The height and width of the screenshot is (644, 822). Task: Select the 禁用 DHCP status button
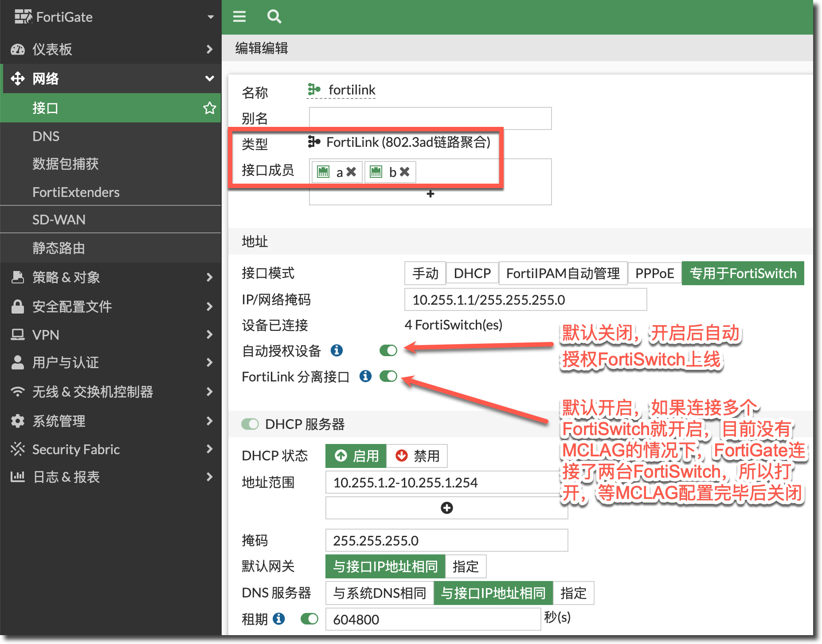417,456
